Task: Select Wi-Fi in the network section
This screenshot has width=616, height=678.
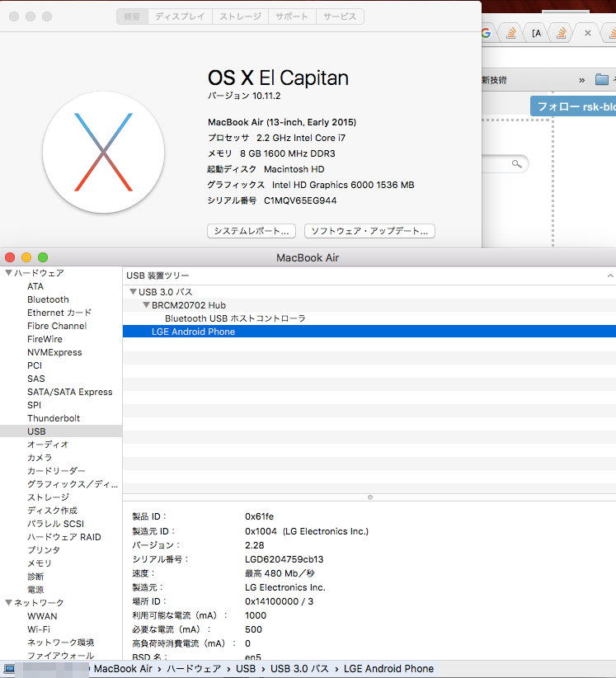Action: (x=39, y=629)
